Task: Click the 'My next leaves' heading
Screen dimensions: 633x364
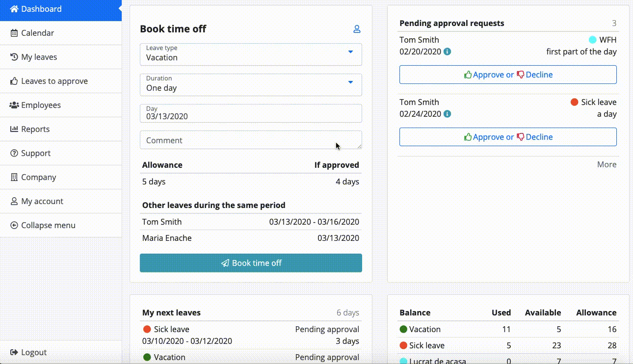Action: coord(171,312)
